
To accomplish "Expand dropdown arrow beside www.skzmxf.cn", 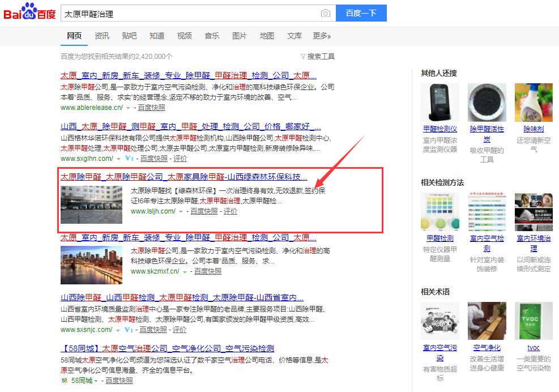I will pyautogui.click(x=185, y=272).
